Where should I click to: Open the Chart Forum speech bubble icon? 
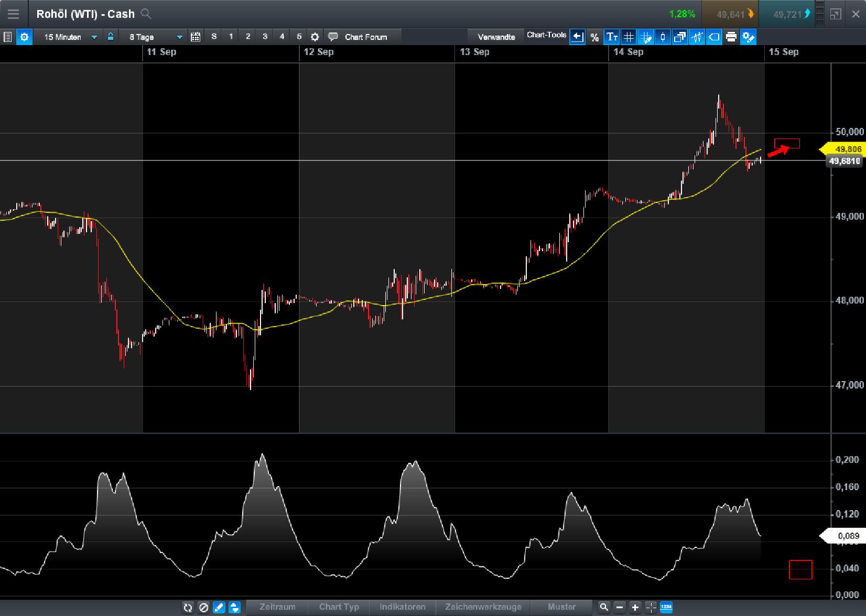point(332,37)
